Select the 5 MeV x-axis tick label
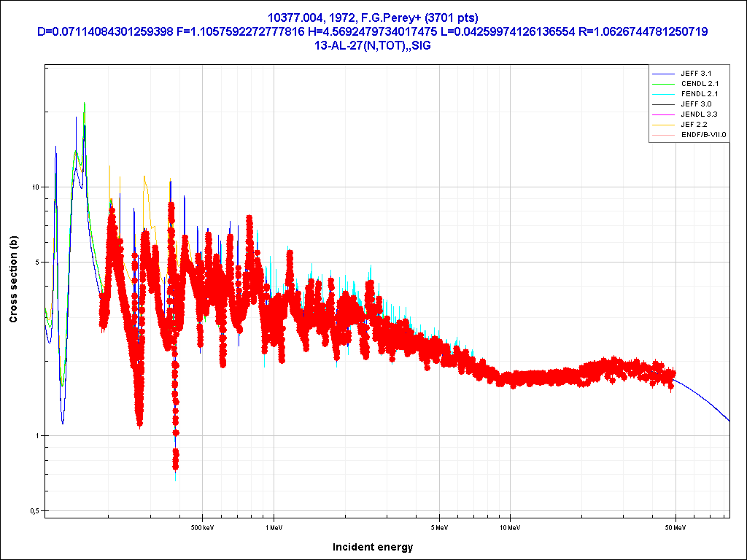This screenshot has height=560, width=747. (438, 527)
